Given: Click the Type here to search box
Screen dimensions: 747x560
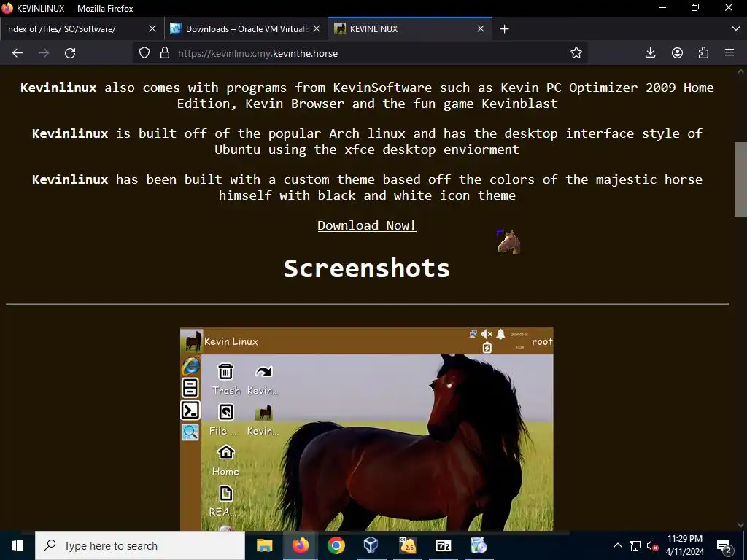Looking at the screenshot, I should coord(140,545).
